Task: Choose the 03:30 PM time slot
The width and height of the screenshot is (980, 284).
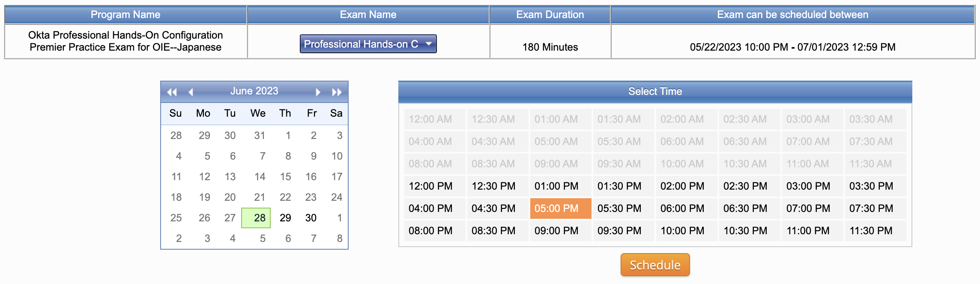Action: click(871, 186)
